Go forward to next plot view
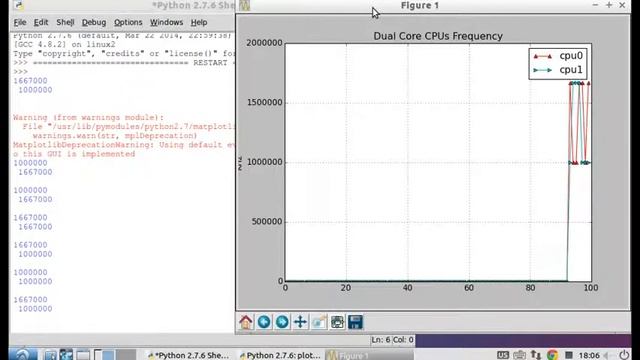 pyautogui.click(x=282, y=322)
